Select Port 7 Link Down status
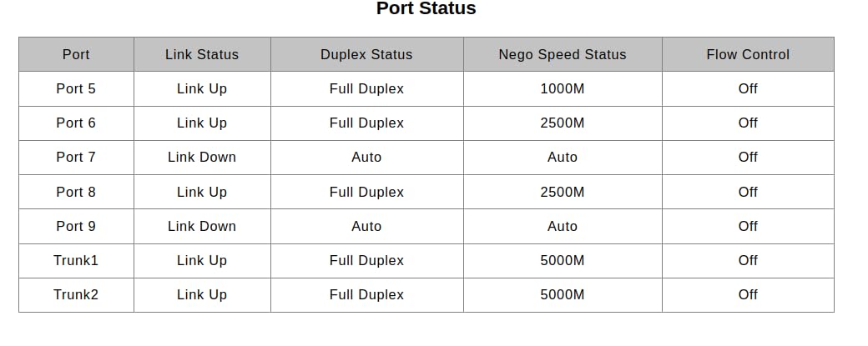This screenshot has width=868, height=346. tap(202, 158)
